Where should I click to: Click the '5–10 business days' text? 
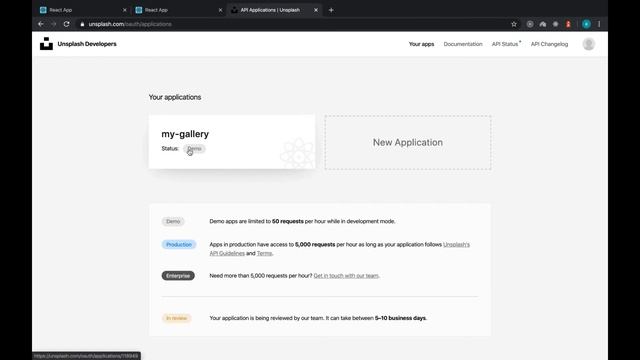[400, 318]
